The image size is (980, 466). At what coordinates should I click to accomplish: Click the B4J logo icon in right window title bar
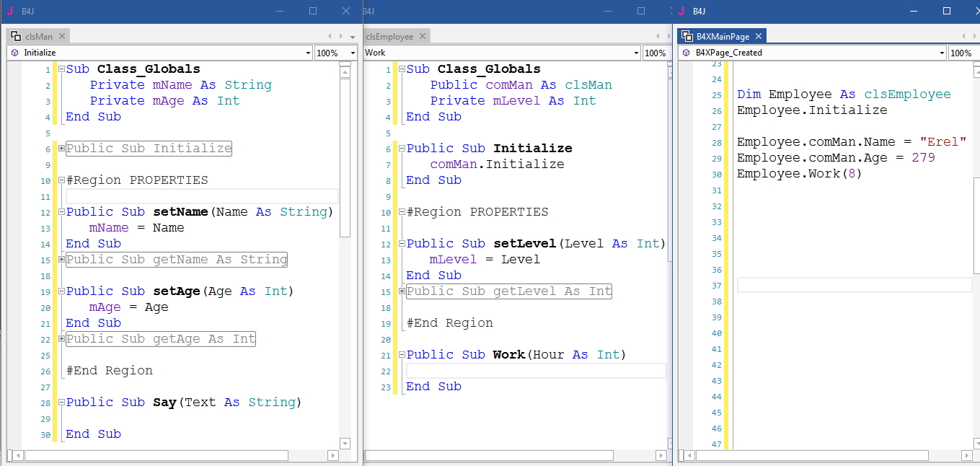[681, 11]
